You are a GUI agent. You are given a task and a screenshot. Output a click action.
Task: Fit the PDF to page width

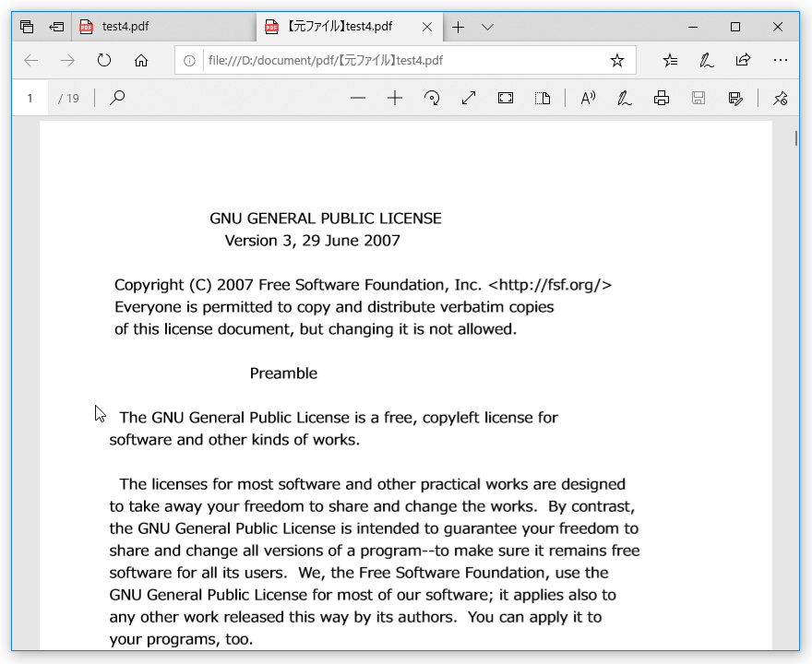click(469, 98)
